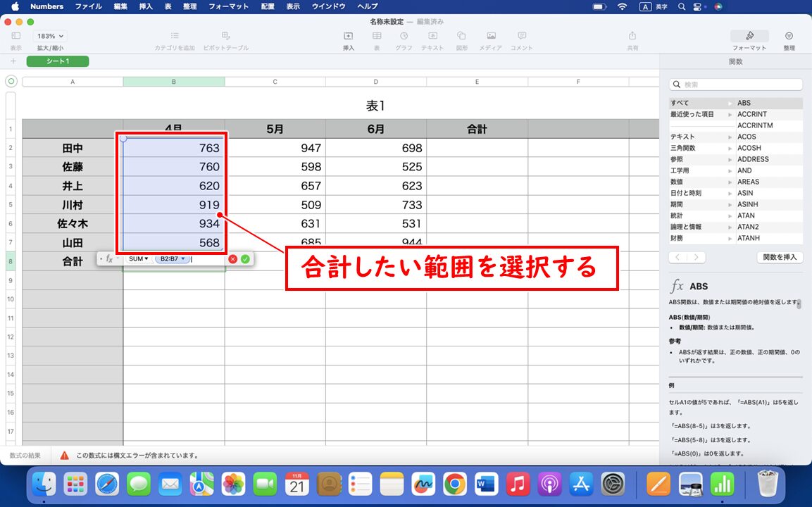Open the SUM dropdown in the formula bar

(139, 259)
